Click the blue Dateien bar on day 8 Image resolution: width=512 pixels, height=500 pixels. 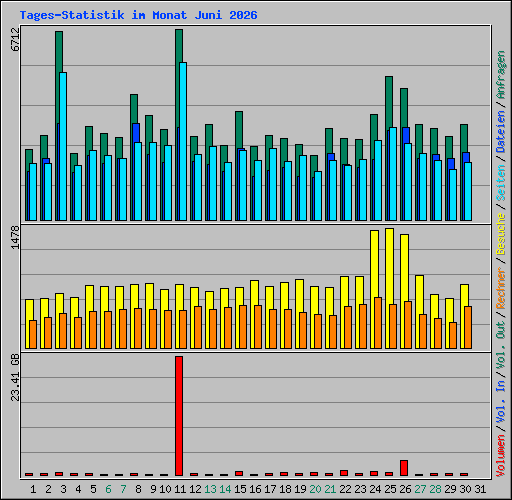(136, 133)
